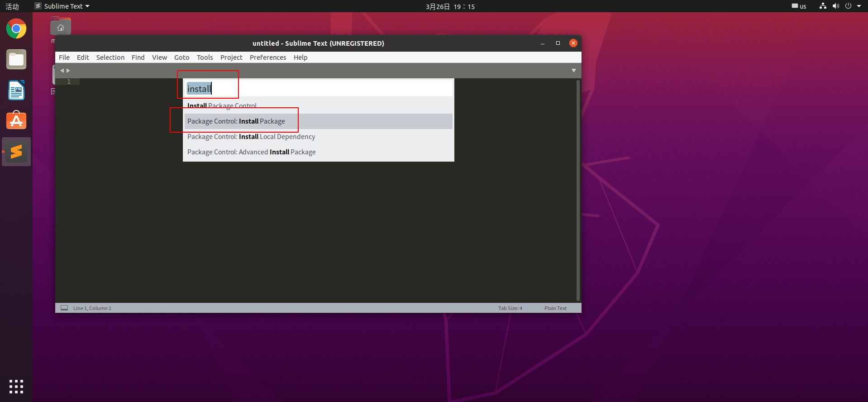Image resolution: width=868 pixels, height=402 pixels.
Task: Open Google Chrome from the dock
Action: tap(16, 29)
